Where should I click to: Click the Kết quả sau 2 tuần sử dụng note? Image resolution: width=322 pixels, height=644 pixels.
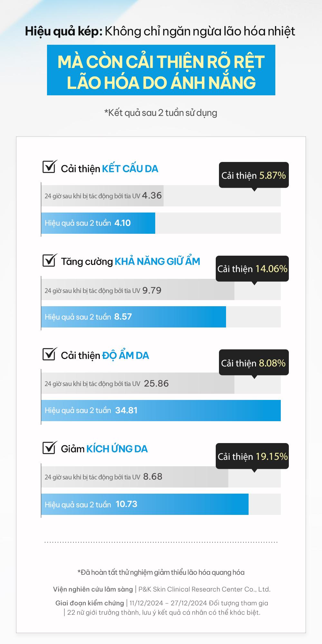(x=161, y=113)
